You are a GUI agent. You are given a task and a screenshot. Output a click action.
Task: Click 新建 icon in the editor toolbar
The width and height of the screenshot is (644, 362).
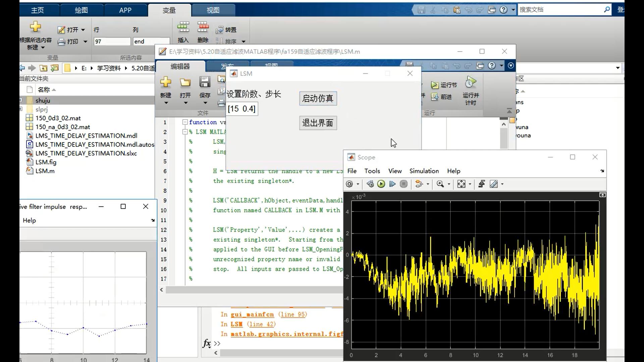166,82
